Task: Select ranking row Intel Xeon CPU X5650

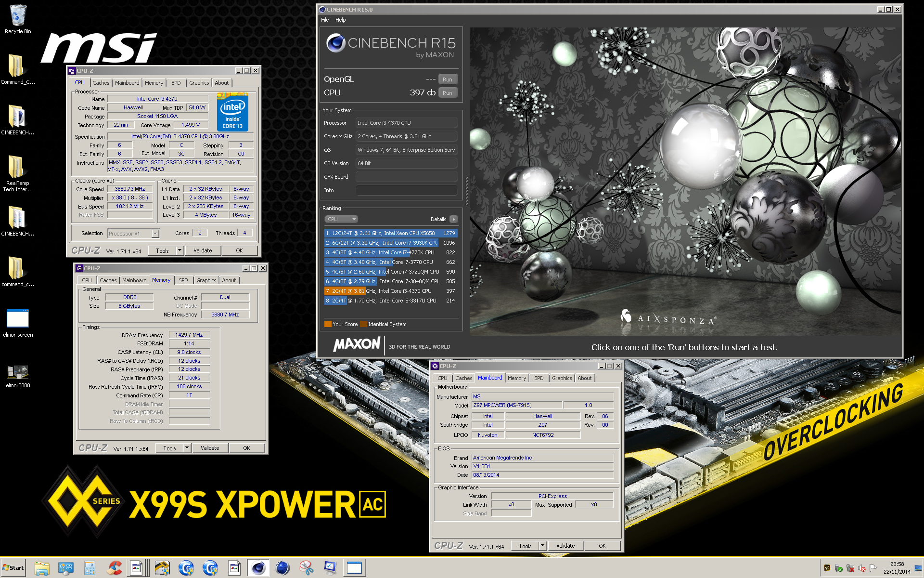Action: tap(391, 233)
